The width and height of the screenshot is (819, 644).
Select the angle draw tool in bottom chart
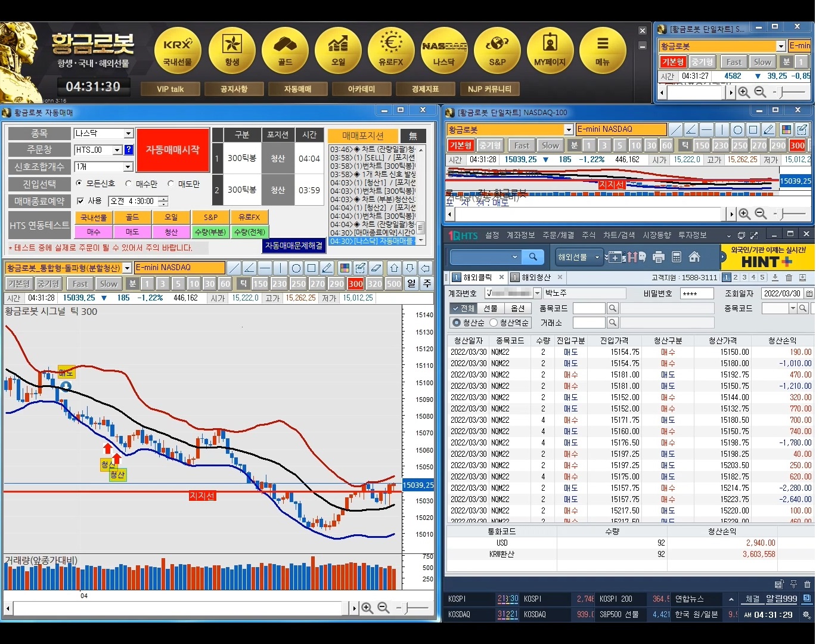(x=250, y=268)
